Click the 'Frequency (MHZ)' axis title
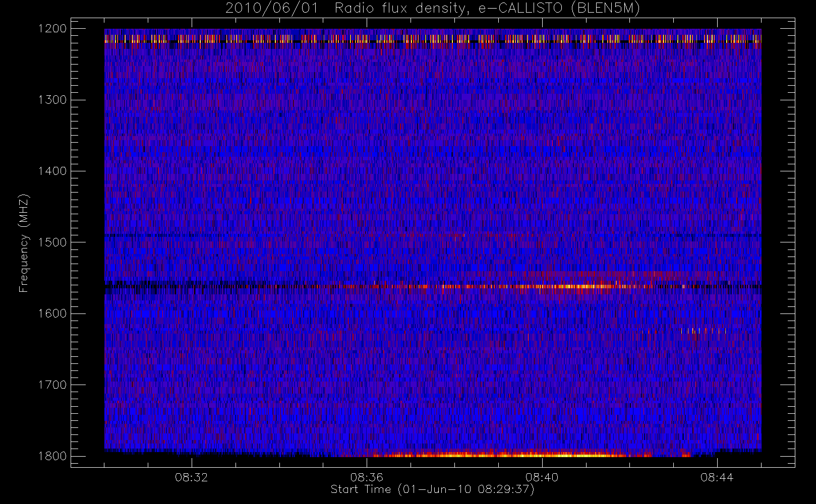The width and height of the screenshot is (816, 504). [24, 243]
